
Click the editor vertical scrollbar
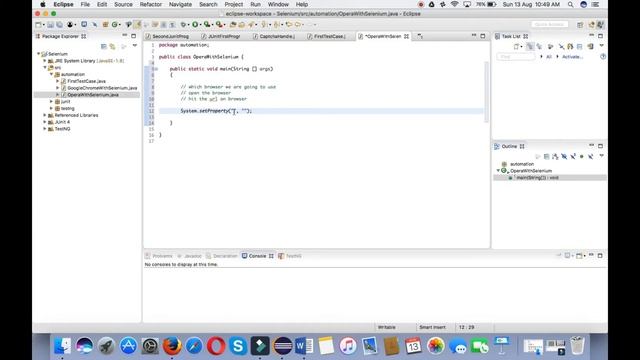[486, 92]
